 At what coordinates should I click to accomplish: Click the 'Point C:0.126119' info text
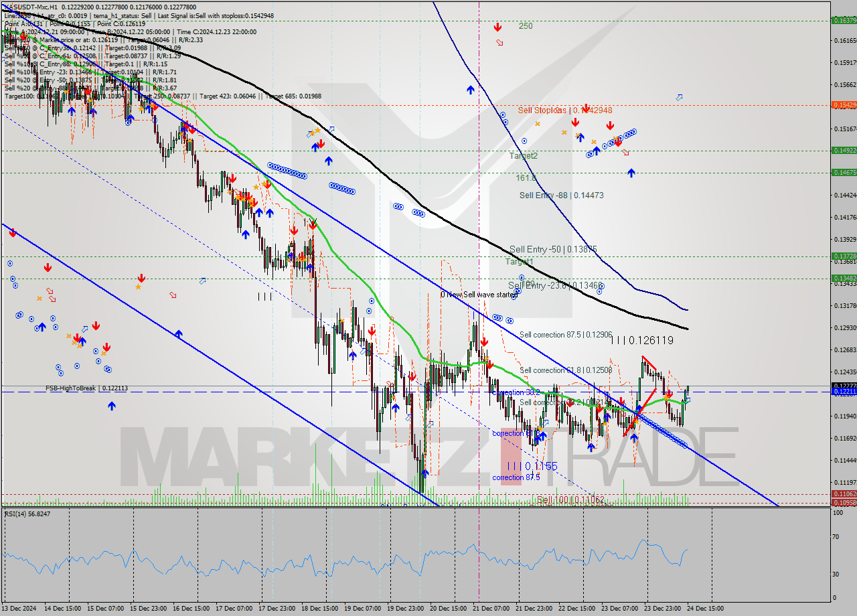[x=122, y=23]
